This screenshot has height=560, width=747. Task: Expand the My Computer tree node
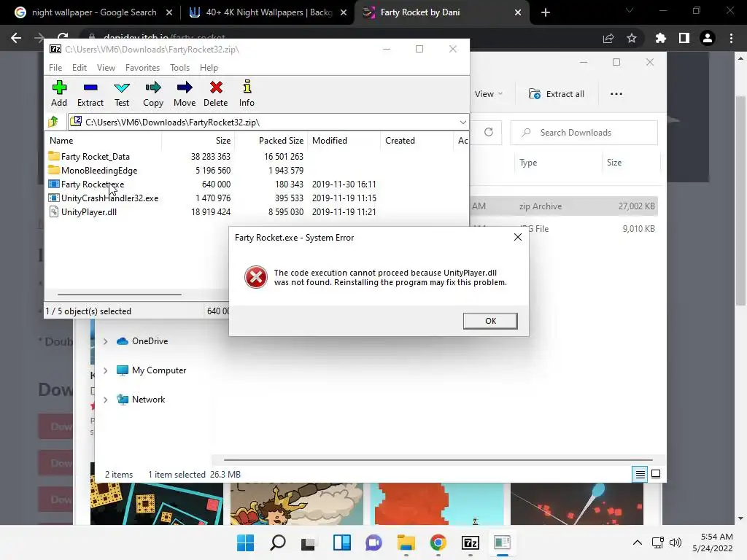tap(105, 370)
